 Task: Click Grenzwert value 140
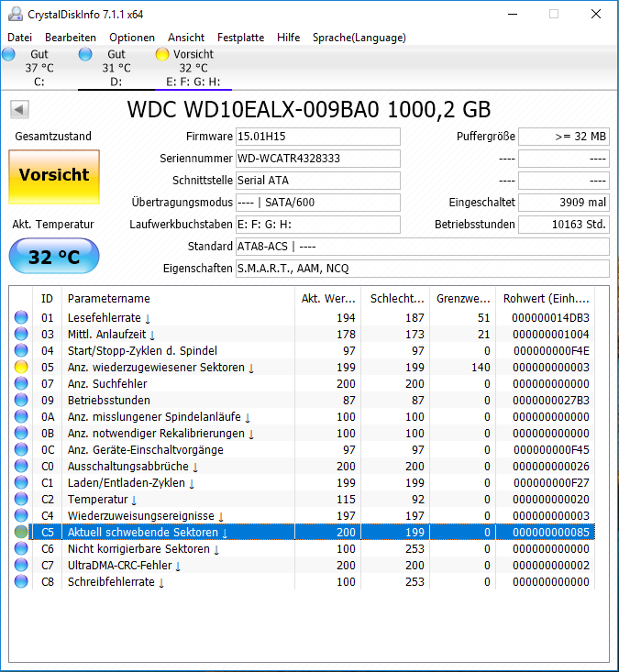pos(481,368)
